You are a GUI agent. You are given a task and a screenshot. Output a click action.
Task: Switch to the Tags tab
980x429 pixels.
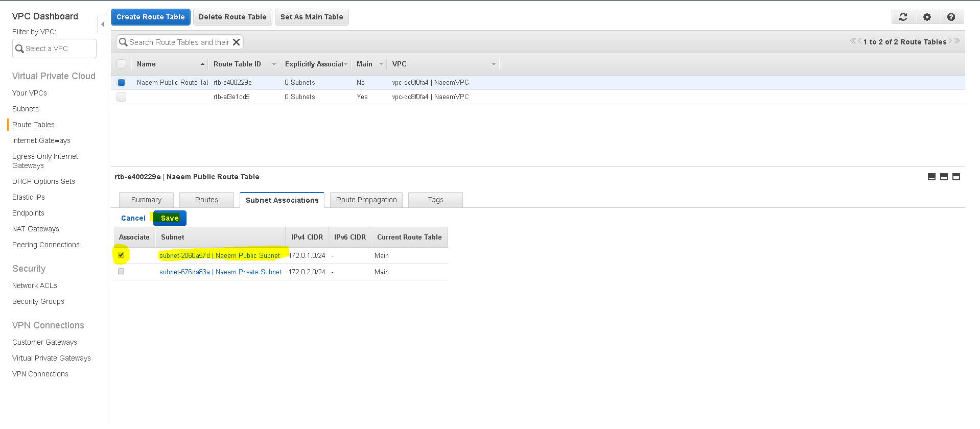click(435, 200)
